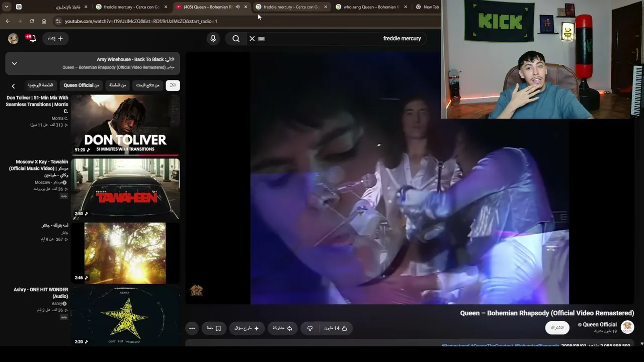Switch to the New Tab tab

click(427, 7)
